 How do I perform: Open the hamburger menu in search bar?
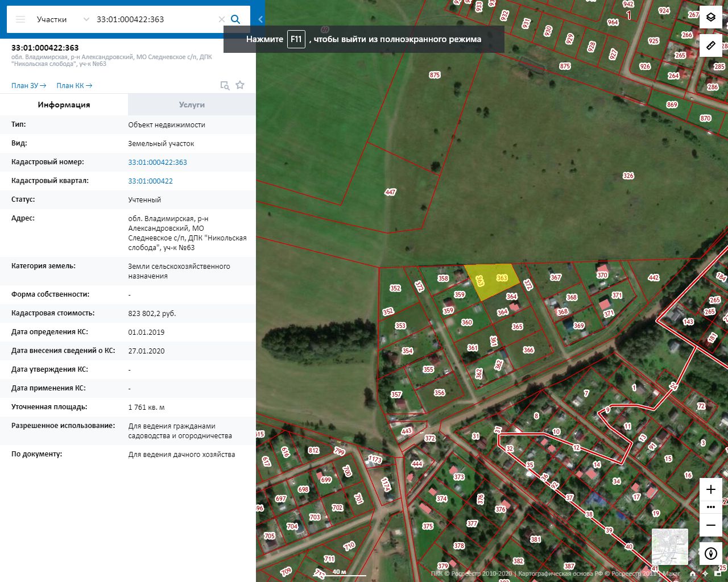pyautogui.click(x=20, y=19)
